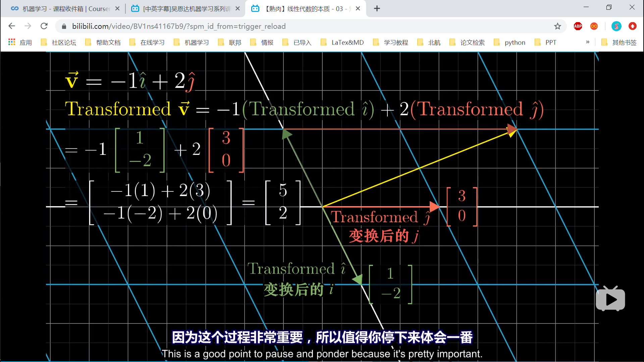The height and width of the screenshot is (362, 644).
Task: Click the red upload-arrow extension icon
Action: click(x=633, y=26)
